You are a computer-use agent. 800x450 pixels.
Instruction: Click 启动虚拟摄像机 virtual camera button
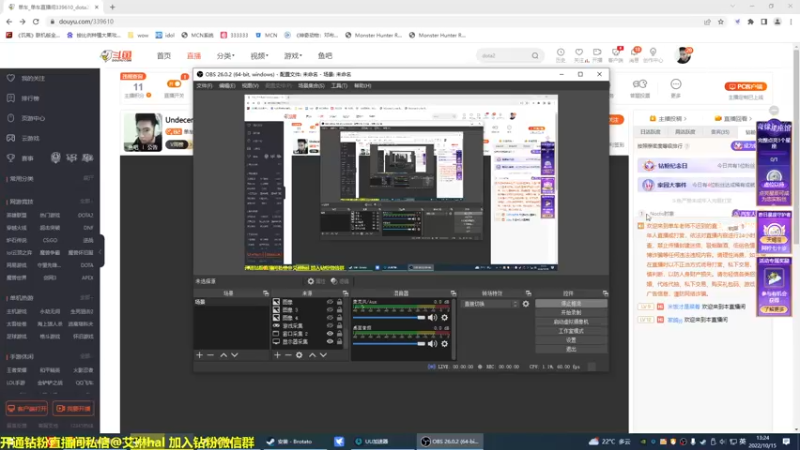(571, 321)
